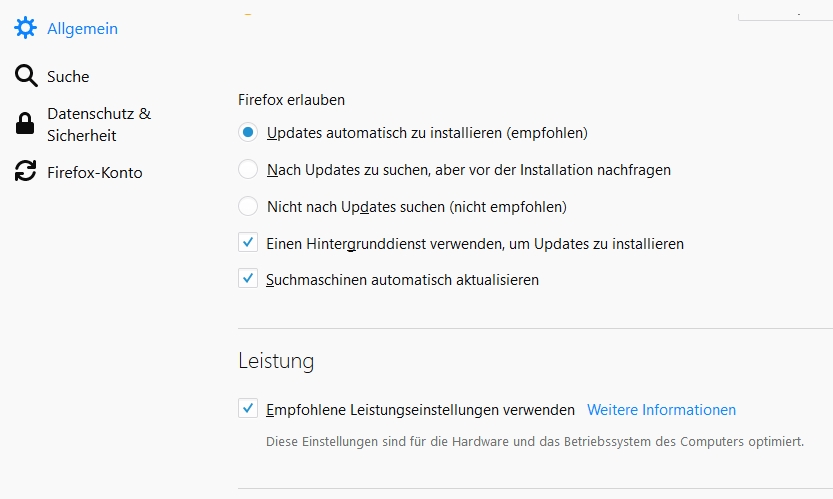Click the Allgemein gear icon
833x499 pixels.
point(25,29)
